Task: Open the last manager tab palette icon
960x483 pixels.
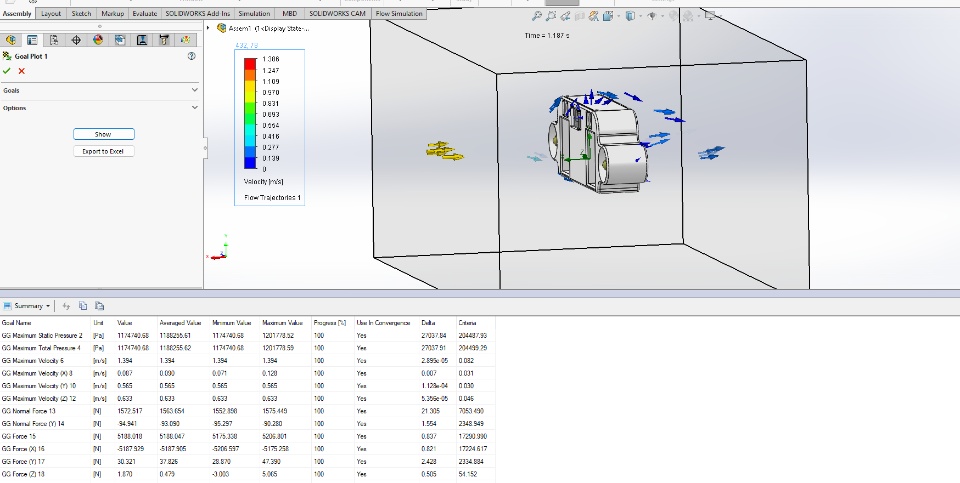Action: [186, 40]
